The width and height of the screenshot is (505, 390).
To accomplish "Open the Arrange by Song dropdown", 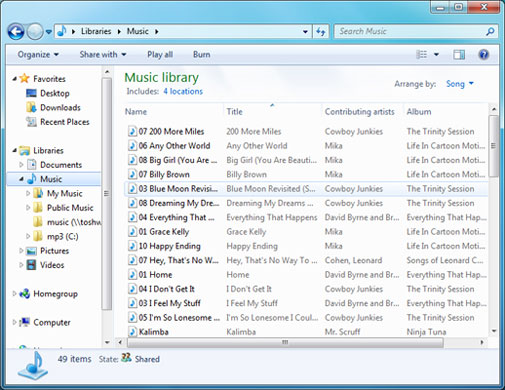I will tap(459, 84).
